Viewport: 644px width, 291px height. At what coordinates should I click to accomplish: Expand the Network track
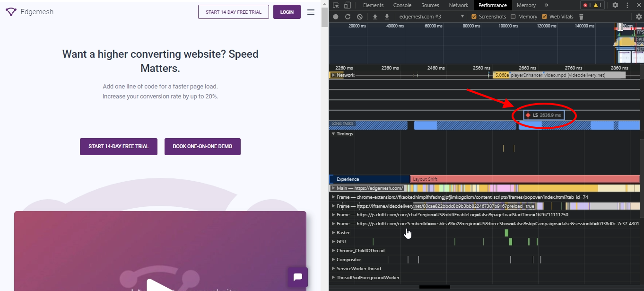[x=333, y=75]
